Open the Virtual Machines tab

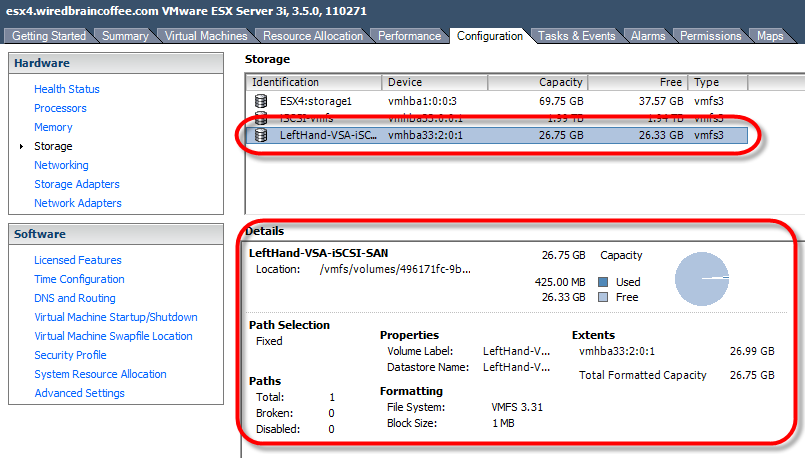tap(205, 36)
